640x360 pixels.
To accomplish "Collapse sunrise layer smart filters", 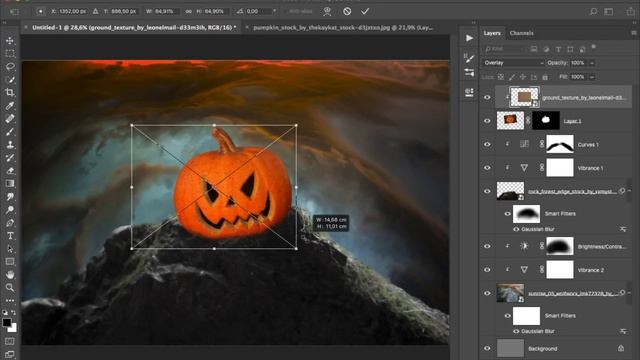I will coord(629,293).
